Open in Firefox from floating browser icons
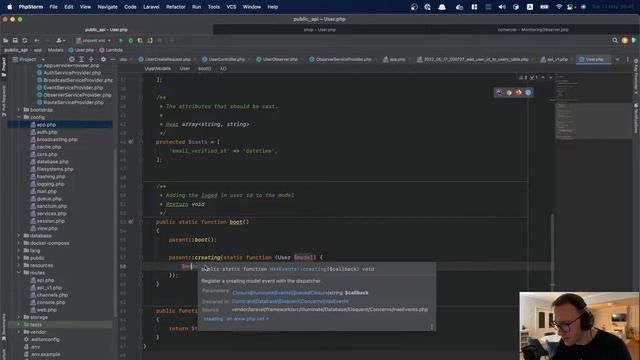 [518, 93]
